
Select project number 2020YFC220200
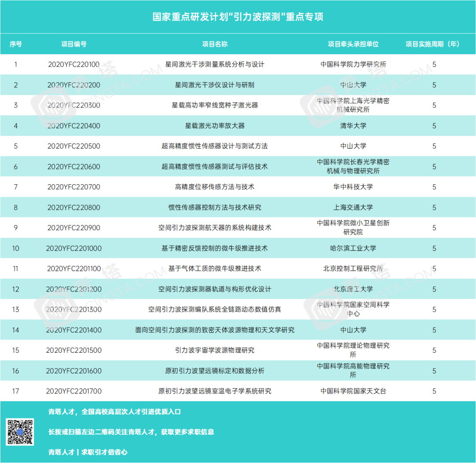74,85
